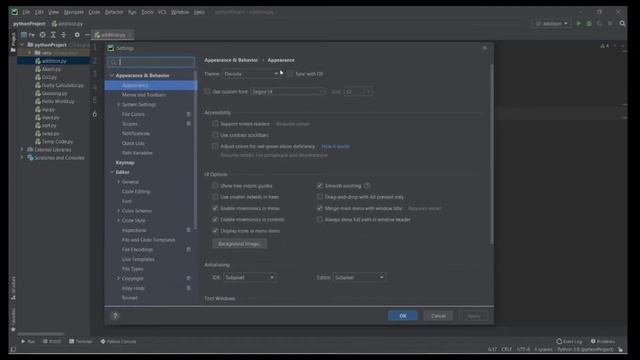Image resolution: width=640 pixels, height=360 pixels.
Task: Click the Favorites side tab on left edge
Action: coord(13,319)
